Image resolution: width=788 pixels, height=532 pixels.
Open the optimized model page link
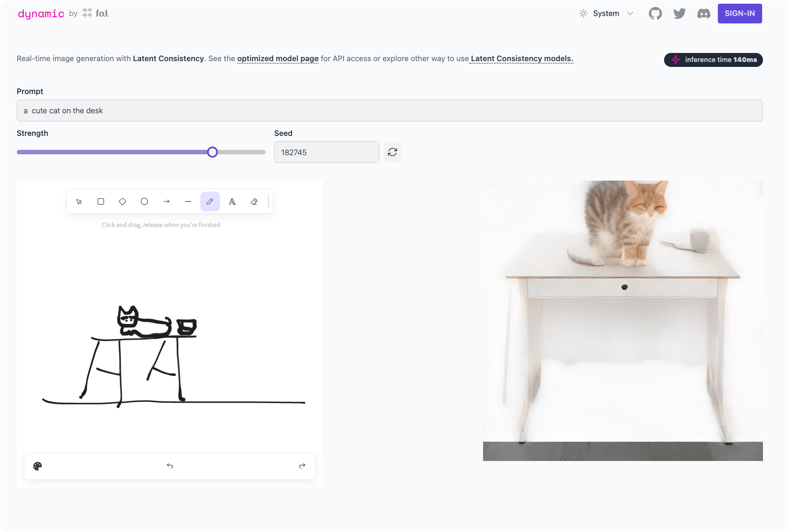277,58
